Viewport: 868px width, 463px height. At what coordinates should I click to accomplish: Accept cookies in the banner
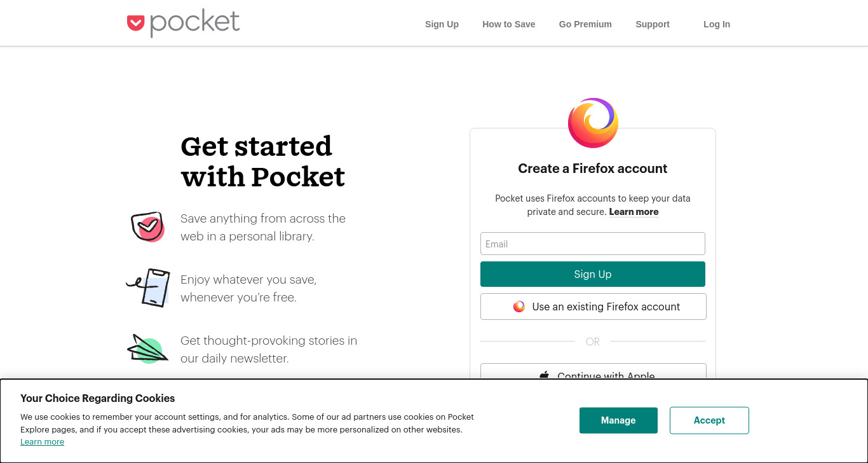[709, 420]
